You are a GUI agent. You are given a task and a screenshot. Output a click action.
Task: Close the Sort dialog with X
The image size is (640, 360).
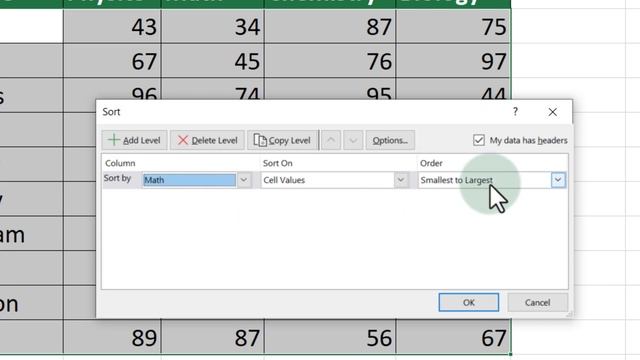pos(553,112)
